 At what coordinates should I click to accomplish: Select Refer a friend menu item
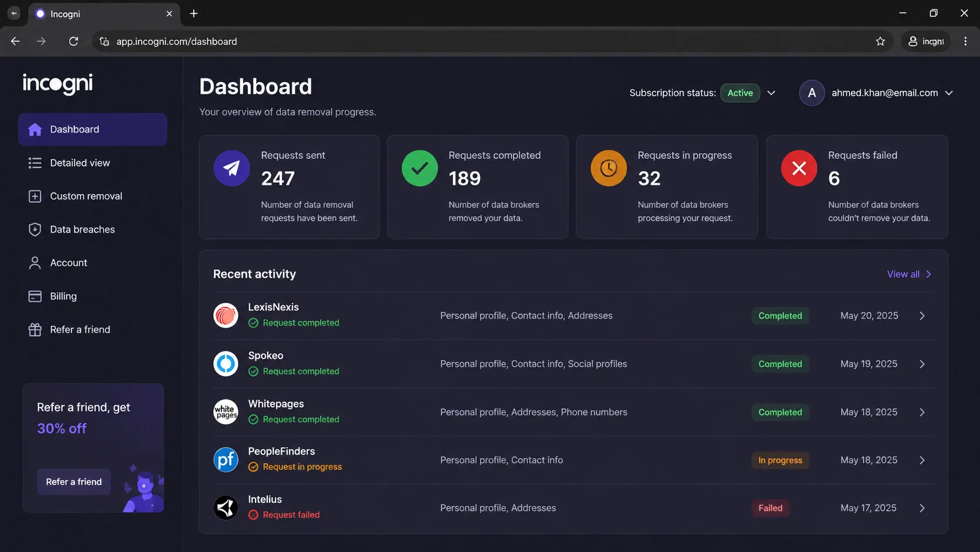93,330
